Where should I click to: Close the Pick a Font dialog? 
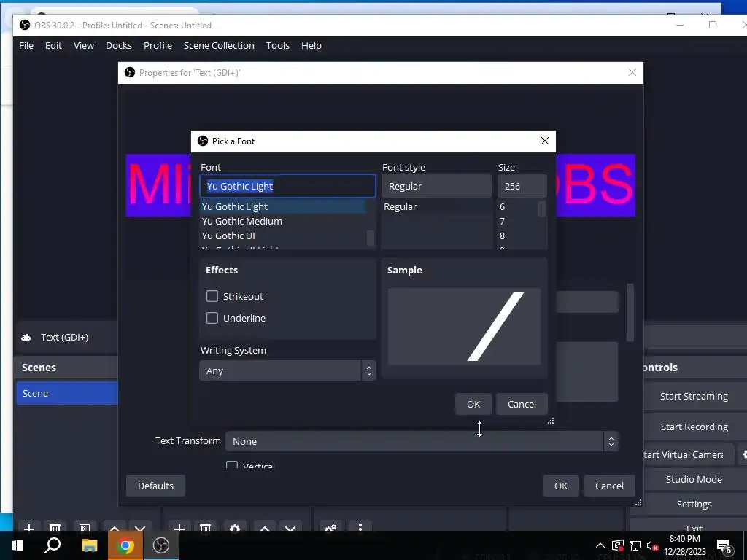click(x=544, y=141)
